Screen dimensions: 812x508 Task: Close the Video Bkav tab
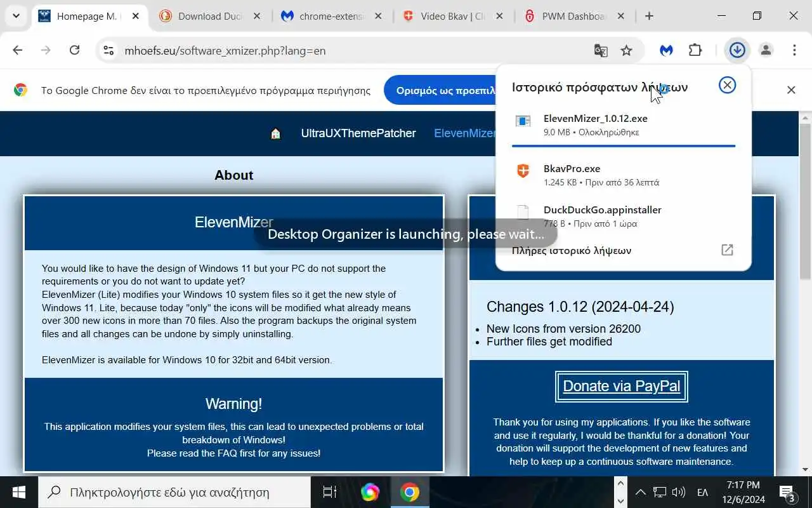[499, 17]
